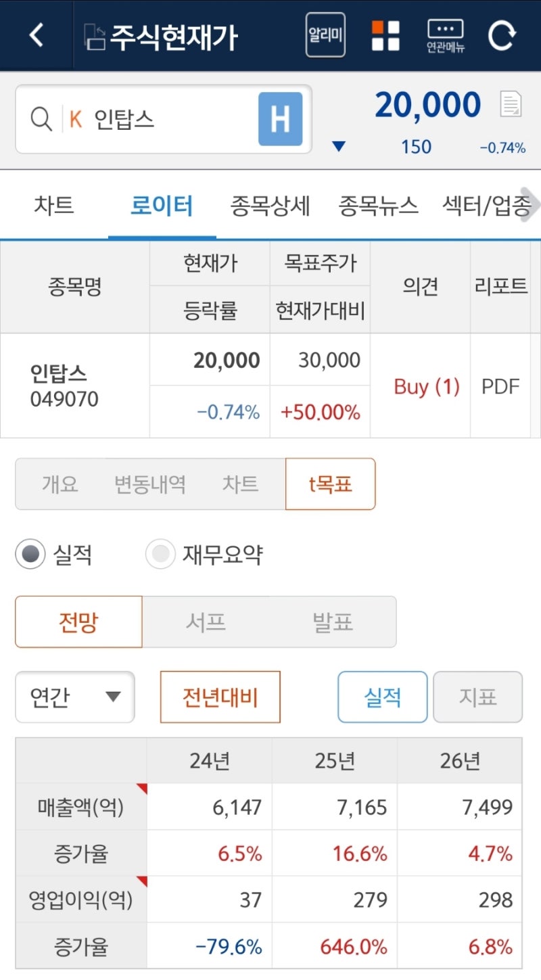Expand tab list with right arrow
Image resolution: width=541 pixels, height=980 pixels.
pos(531,205)
